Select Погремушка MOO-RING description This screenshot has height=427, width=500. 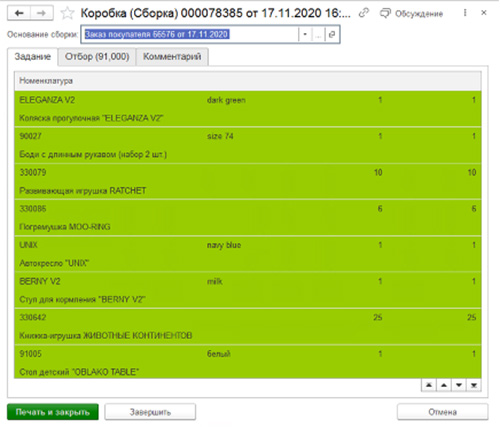(65, 227)
